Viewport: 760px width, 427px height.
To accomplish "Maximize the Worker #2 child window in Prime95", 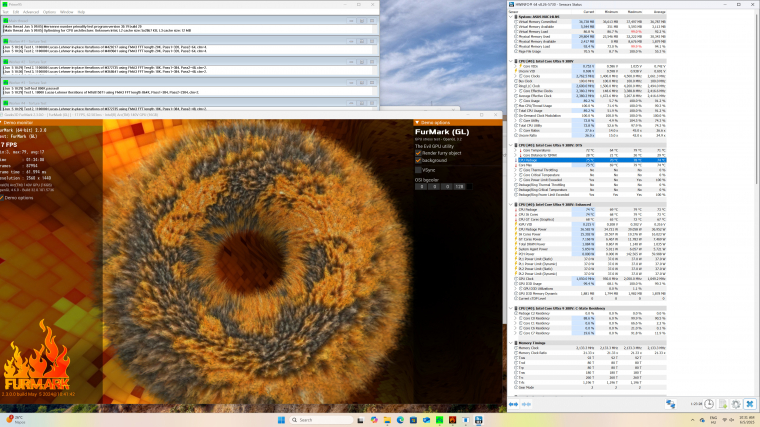I will (x=362, y=62).
